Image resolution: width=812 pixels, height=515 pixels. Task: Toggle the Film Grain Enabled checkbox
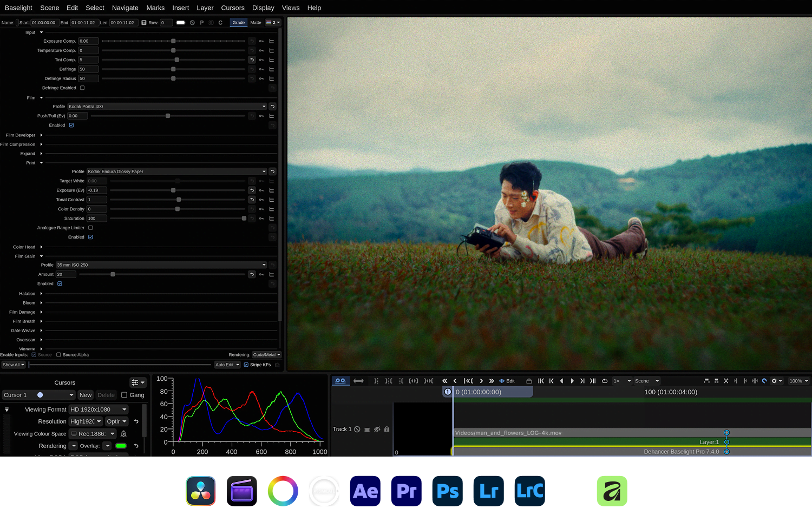(60, 284)
